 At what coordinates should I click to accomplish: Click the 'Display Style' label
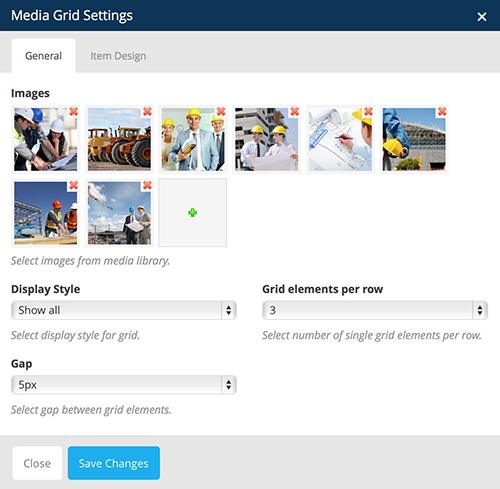[x=46, y=289]
